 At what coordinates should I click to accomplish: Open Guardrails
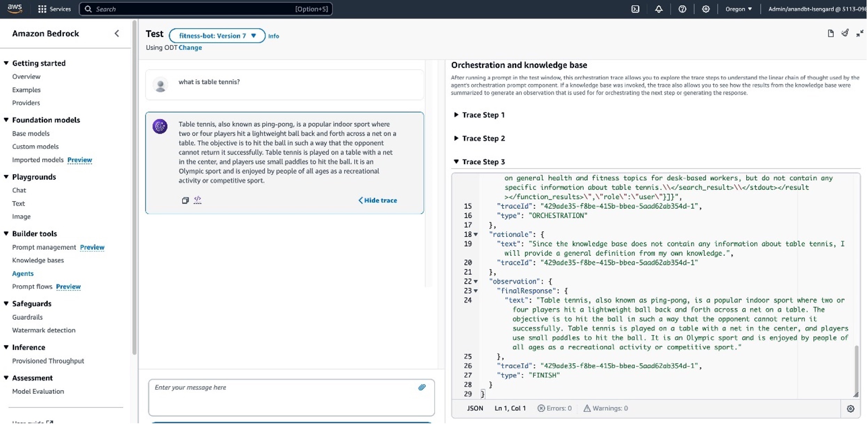point(27,318)
